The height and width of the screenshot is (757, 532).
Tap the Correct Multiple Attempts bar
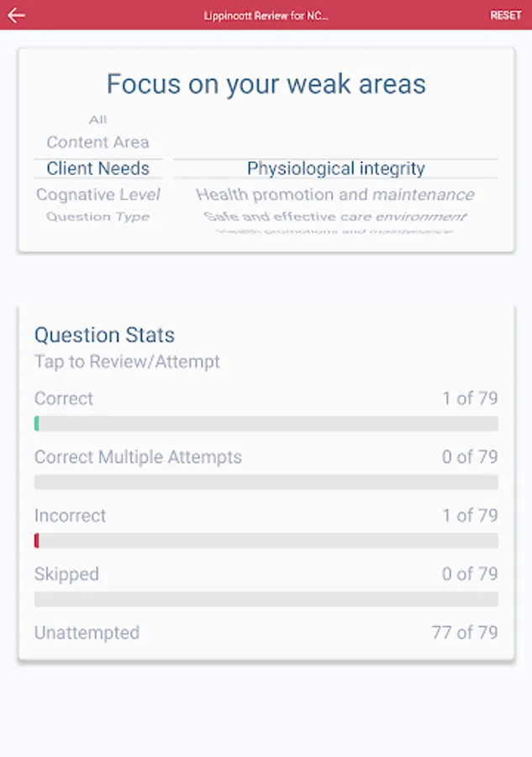pos(266,482)
